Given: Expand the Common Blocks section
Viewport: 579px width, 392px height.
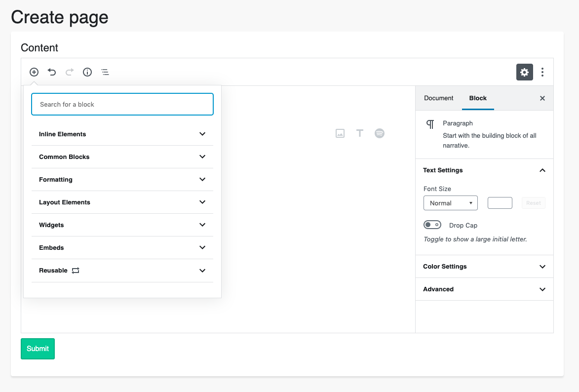Looking at the screenshot, I should coord(122,157).
